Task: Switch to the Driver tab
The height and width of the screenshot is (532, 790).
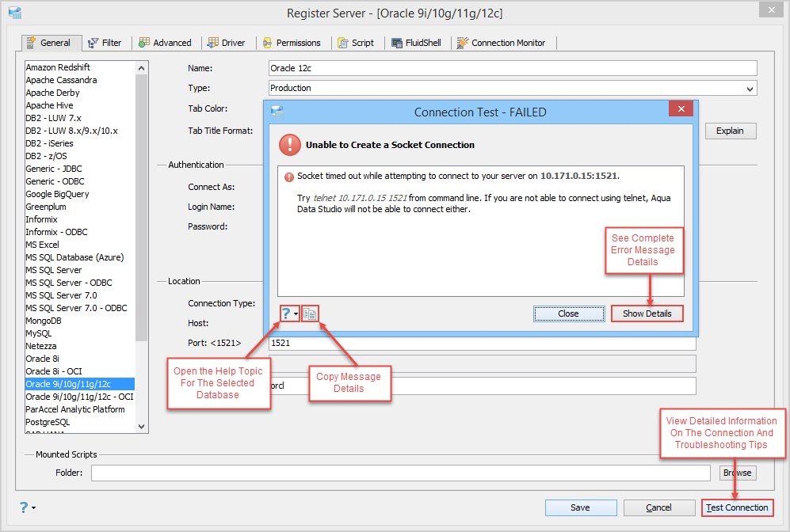Action: [227, 44]
